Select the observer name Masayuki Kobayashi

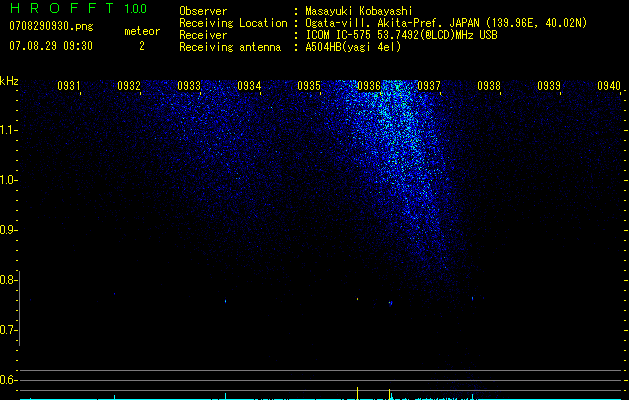(359, 11)
